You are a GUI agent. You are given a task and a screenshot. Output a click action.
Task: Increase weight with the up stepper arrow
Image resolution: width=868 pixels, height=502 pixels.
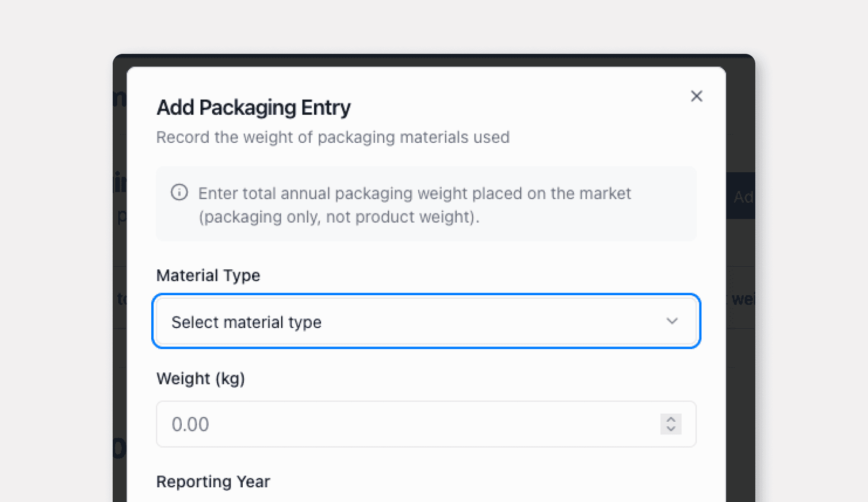pyautogui.click(x=671, y=419)
